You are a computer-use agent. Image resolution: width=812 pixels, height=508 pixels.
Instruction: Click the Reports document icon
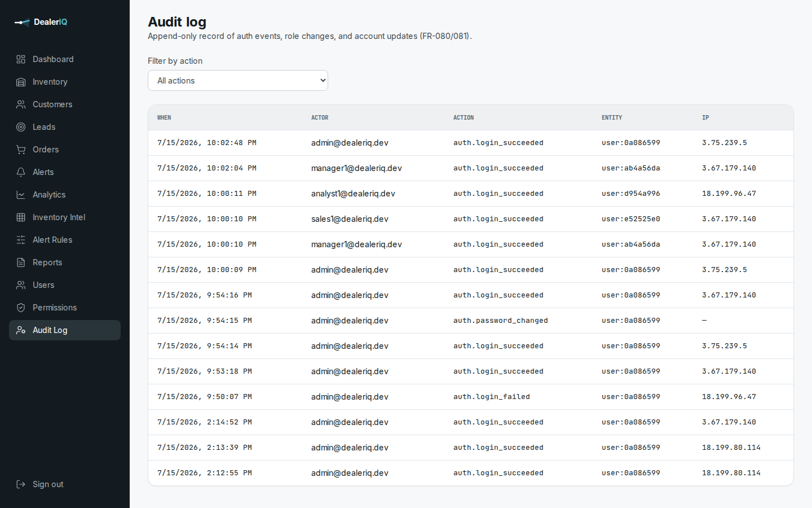point(21,262)
